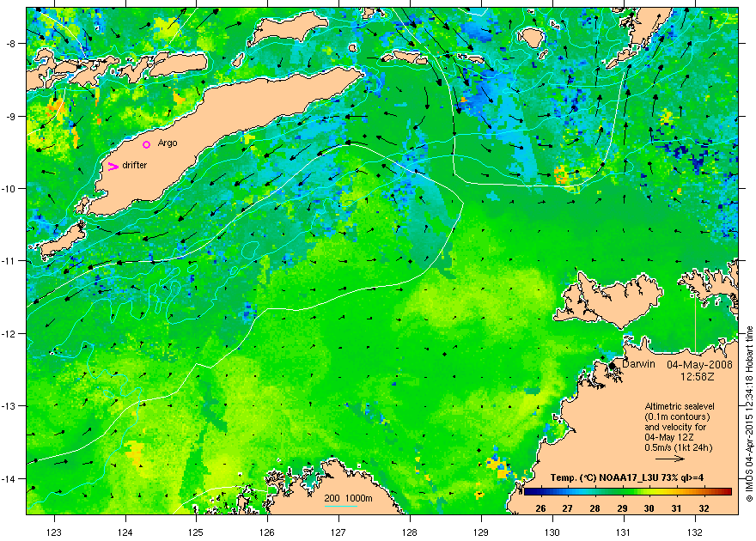
Task: Click the magenta drifter arrowhead marker
Action: click(113, 167)
